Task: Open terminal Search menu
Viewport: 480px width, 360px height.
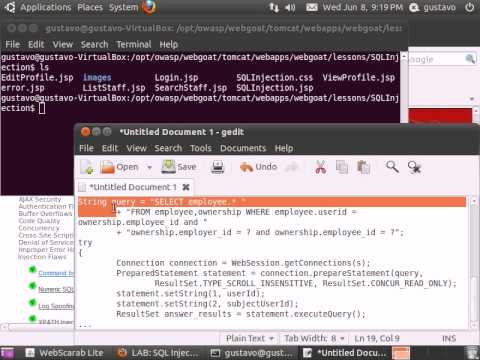Action: click(94, 44)
